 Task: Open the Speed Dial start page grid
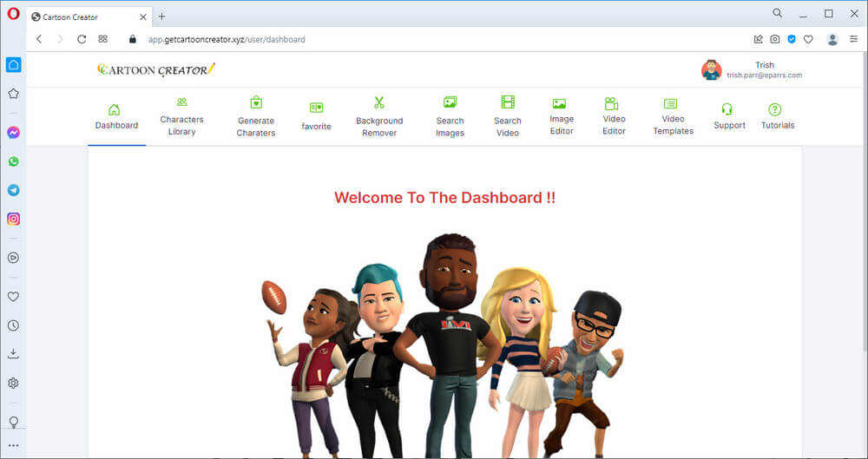(103, 39)
